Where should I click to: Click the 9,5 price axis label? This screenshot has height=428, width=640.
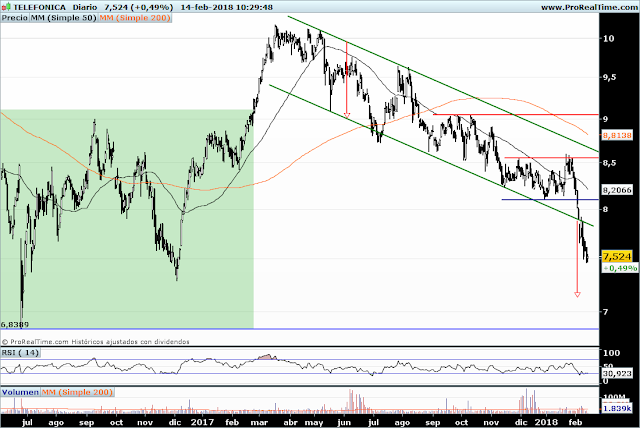tap(611, 77)
